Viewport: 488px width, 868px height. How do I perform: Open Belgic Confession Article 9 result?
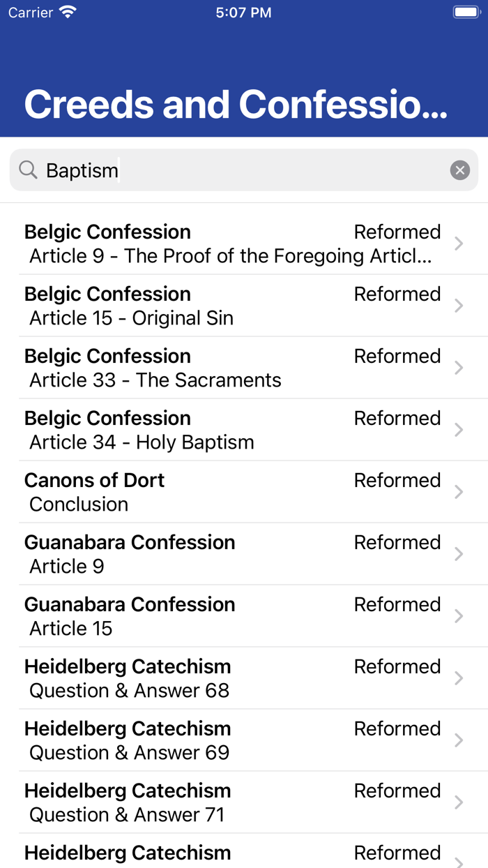pos(209,244)
